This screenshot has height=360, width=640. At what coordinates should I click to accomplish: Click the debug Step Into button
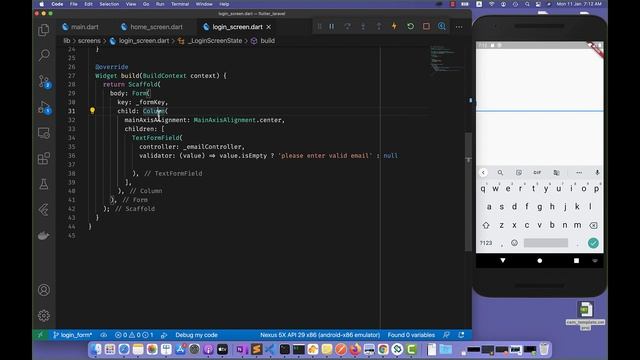click(x=363, y=27)
